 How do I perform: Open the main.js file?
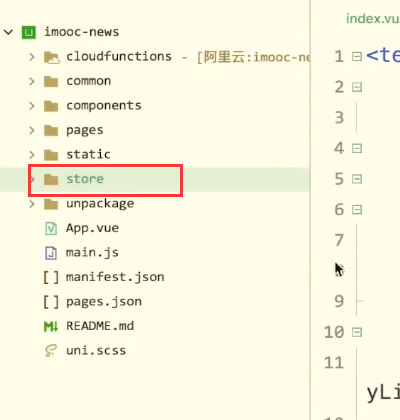(92, 253)
